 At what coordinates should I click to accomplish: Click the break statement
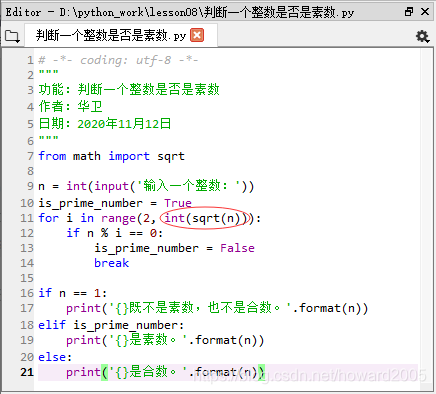pyautogui.click(x=111, y=263)
